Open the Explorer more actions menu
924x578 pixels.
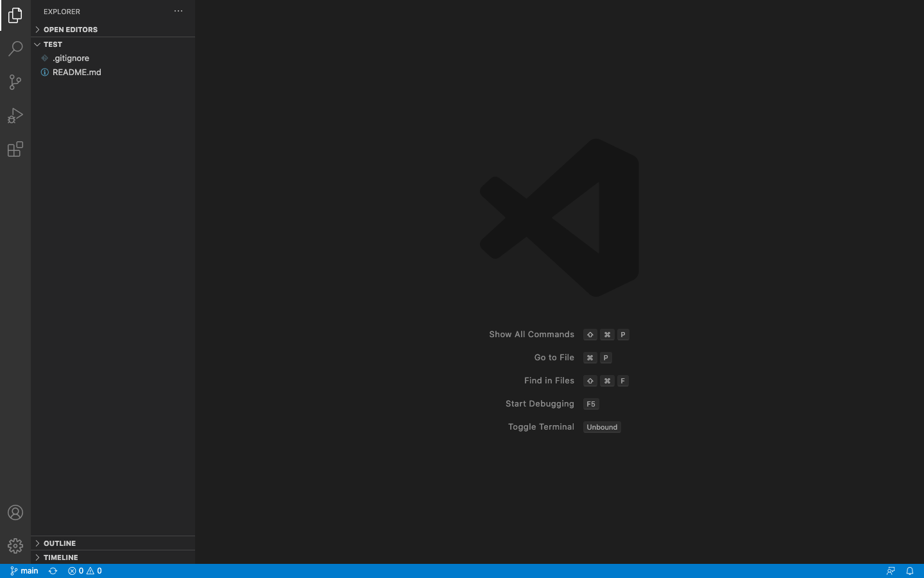click(x=178, y=12)
